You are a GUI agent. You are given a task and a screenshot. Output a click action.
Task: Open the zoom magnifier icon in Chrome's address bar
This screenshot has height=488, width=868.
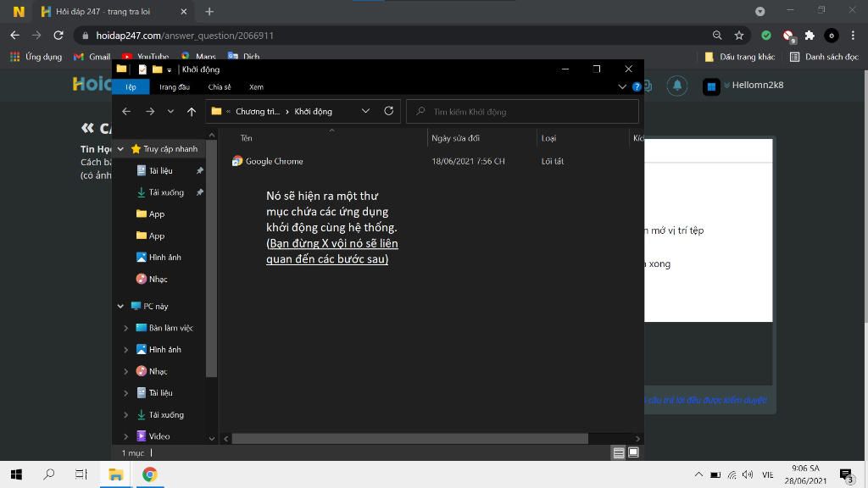point(717,36)
